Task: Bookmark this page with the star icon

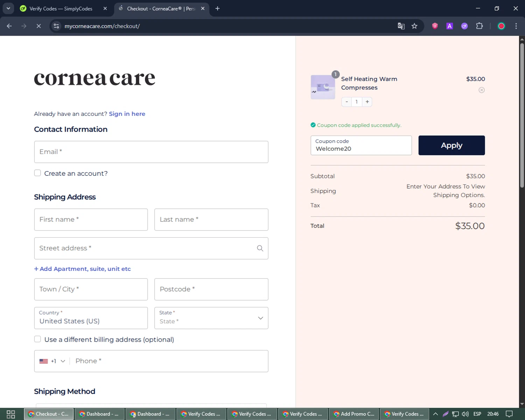Action: [414, 26]
